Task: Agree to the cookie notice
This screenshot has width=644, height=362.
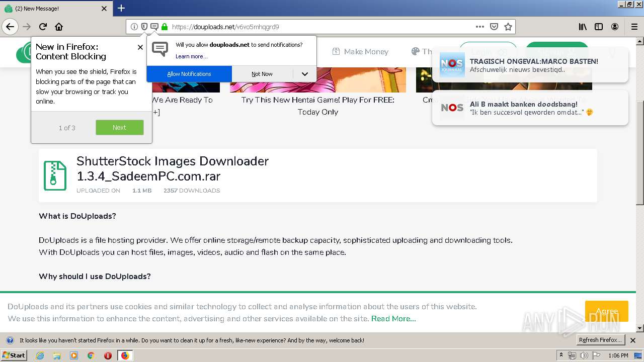Action: 607,311
